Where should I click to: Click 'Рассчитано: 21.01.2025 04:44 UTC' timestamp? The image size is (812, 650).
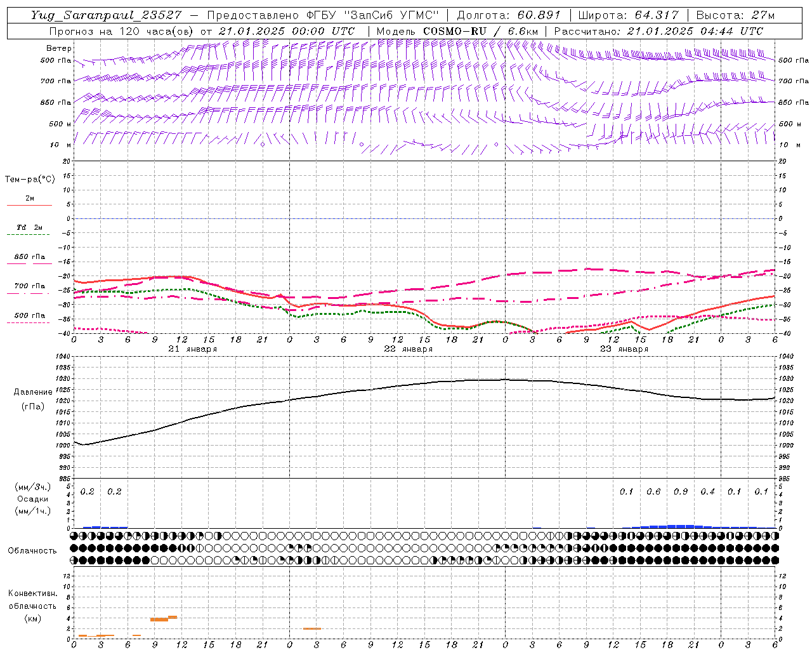tap(658, 31)
